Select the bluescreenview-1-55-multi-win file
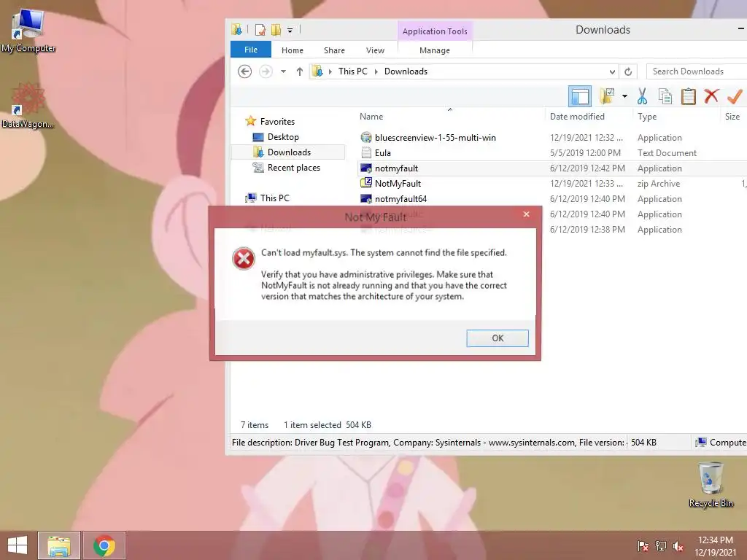This screenshot has height=560, width=747. (x=435, y=138)
